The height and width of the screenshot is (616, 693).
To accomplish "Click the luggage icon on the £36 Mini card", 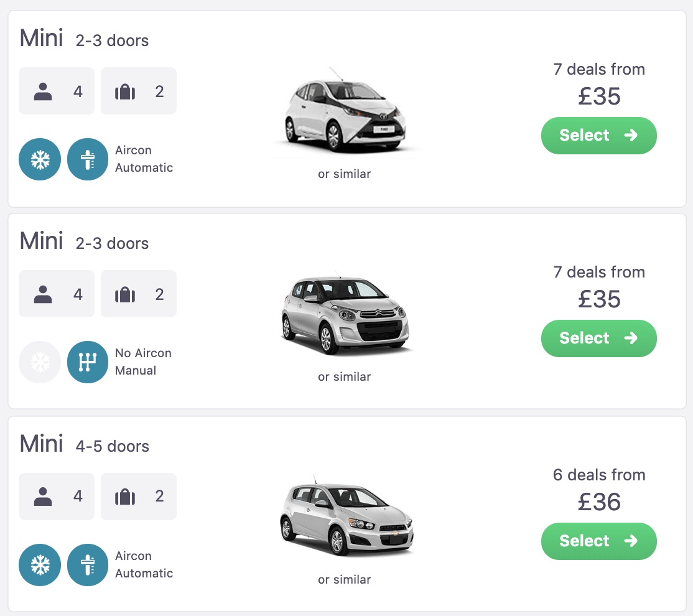I will pos(125,498).
